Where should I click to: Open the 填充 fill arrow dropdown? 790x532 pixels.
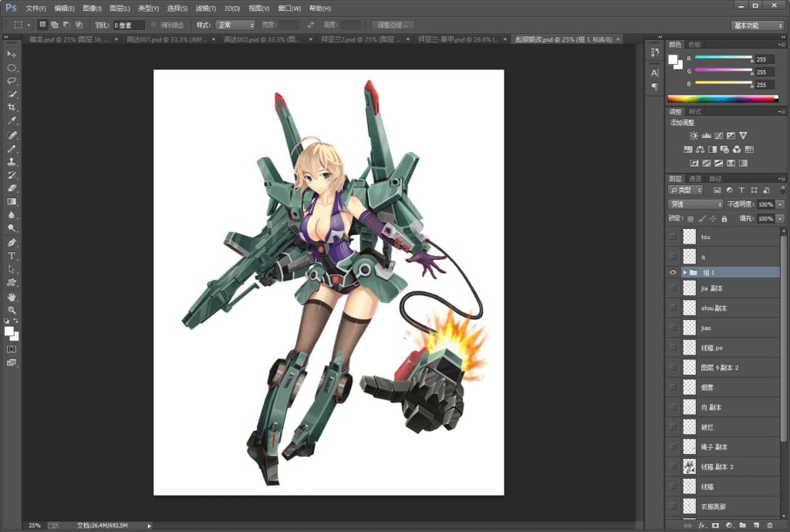click(x=780, y=218)
